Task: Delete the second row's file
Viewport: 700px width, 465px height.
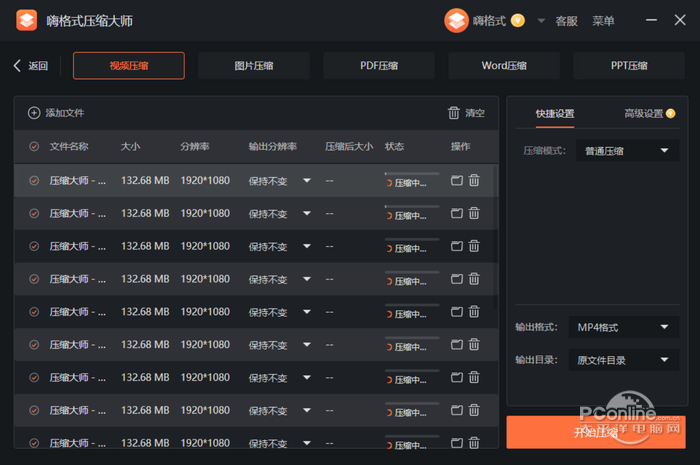Action: click(x=474, y=213)
